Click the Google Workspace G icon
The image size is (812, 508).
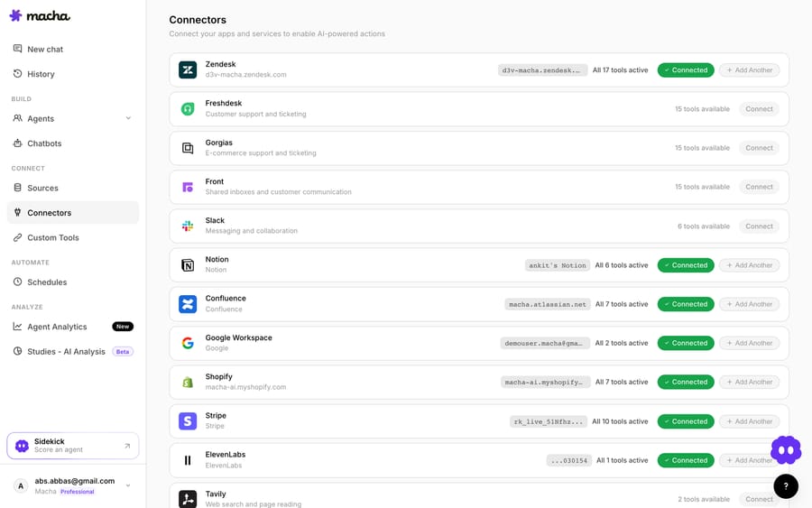pos(188,343)
